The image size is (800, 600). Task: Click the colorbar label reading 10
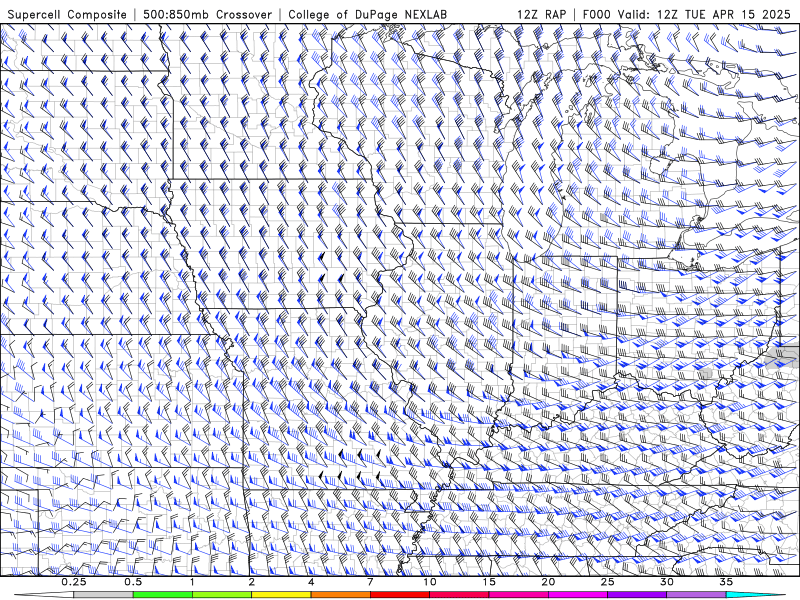[430, 582]
